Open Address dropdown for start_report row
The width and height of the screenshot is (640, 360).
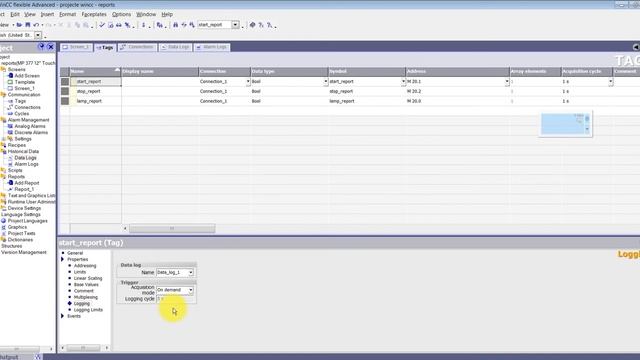point(507,82)
